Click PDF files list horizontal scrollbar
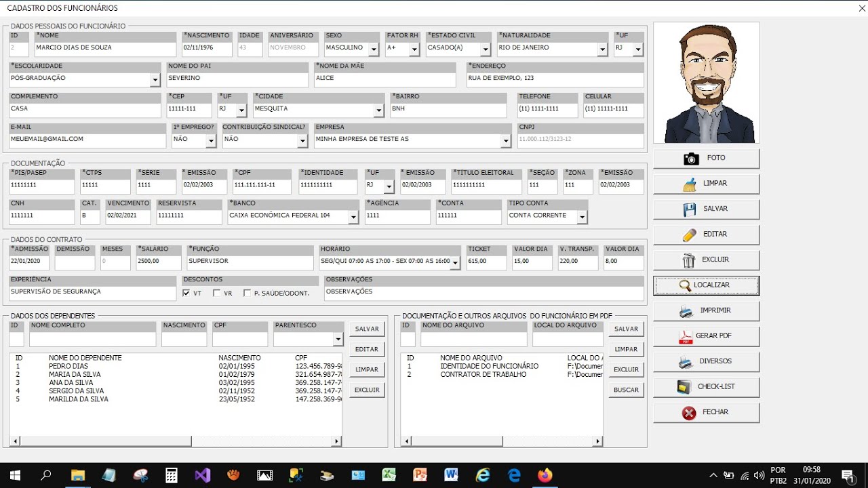The image size is (868, 488). [x=502, y=441]
